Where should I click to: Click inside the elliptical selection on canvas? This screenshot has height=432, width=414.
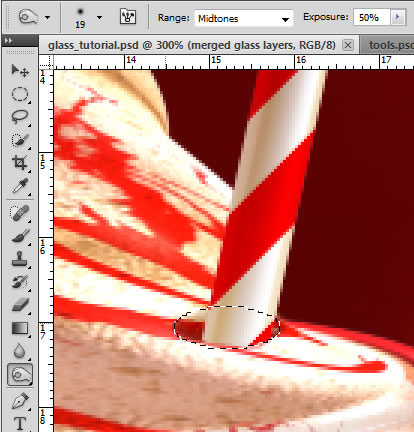click(227, 327)
